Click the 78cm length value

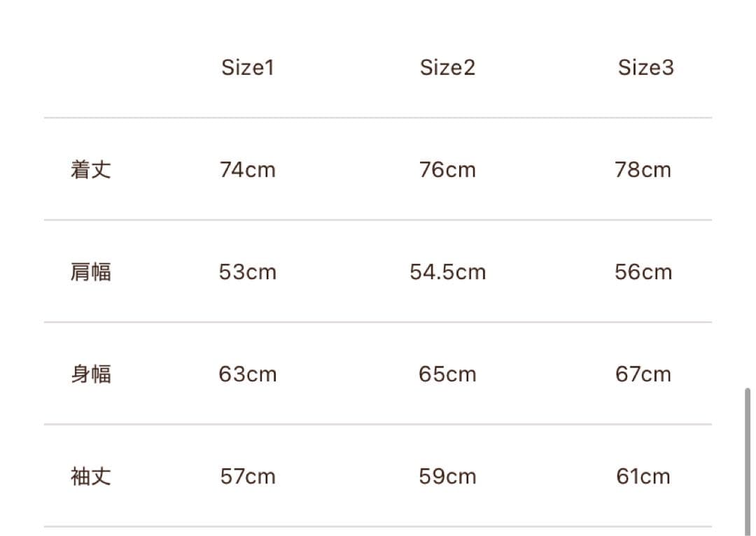point(643,170)
